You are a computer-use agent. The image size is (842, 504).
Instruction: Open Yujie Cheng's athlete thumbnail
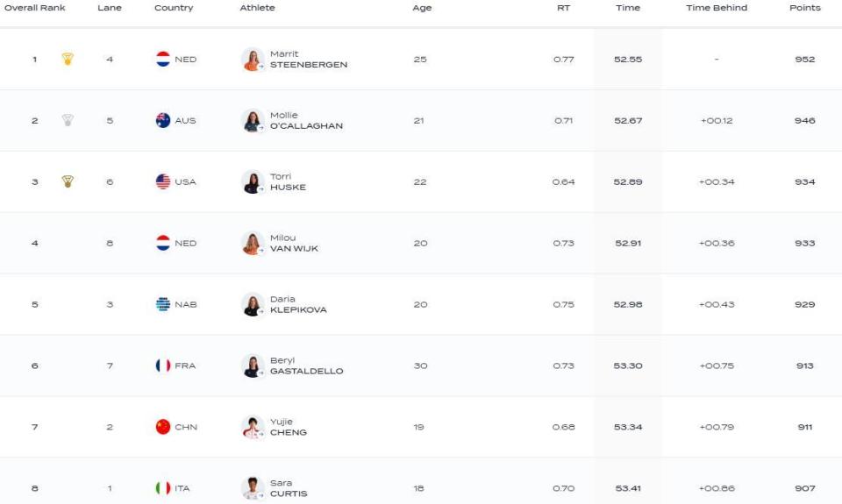(253, 427)
